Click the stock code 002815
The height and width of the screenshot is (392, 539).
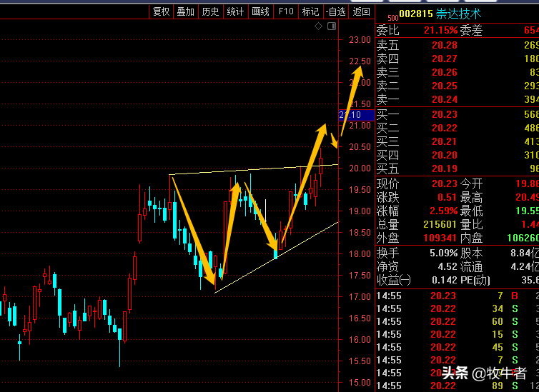click(416, 14)
